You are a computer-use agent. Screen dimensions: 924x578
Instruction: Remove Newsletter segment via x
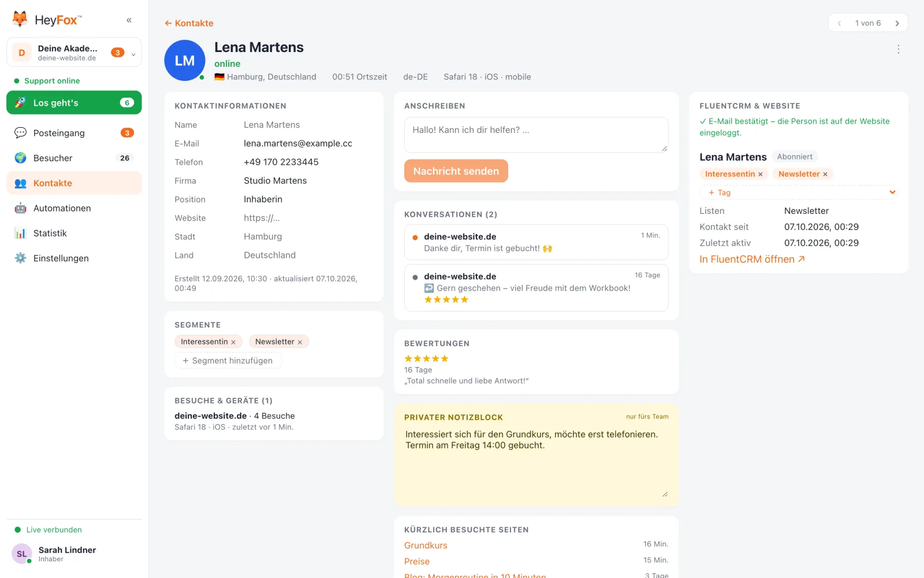300,342
